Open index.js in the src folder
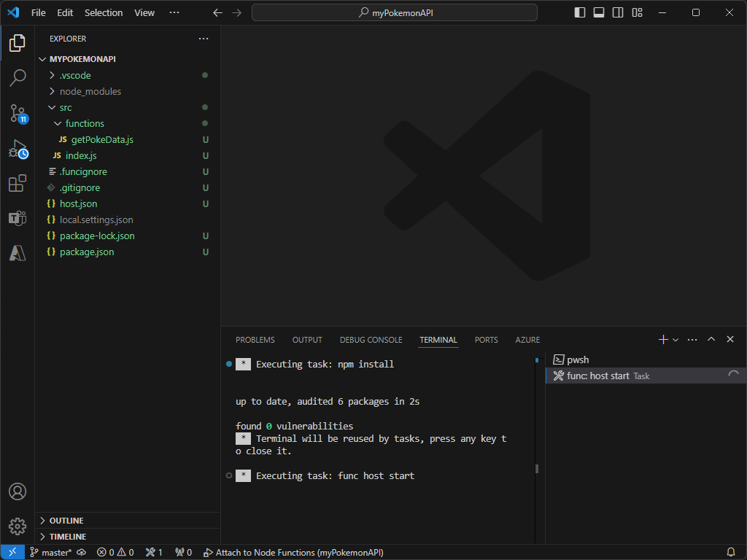This screenshot has width=747, height=560. pos(128,156)
